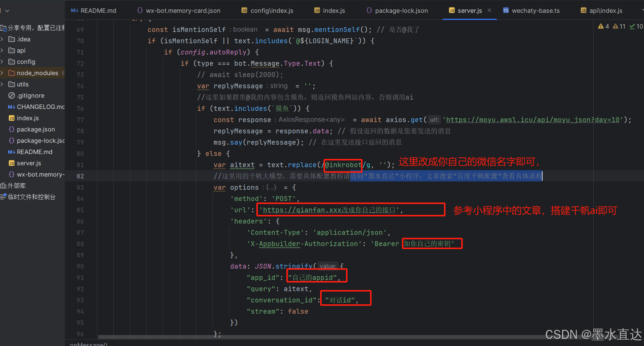Open .gitignore file in project tree

(30, 95)
